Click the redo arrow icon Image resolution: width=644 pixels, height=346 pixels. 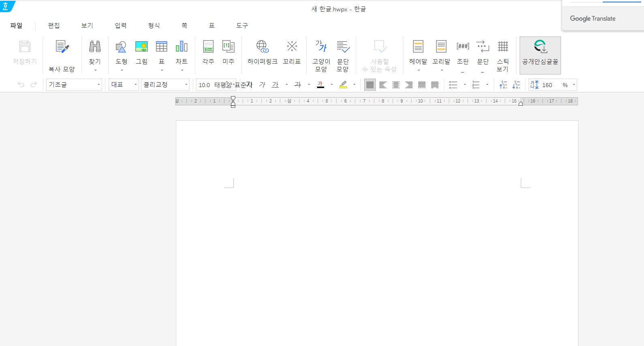(34, 85)
